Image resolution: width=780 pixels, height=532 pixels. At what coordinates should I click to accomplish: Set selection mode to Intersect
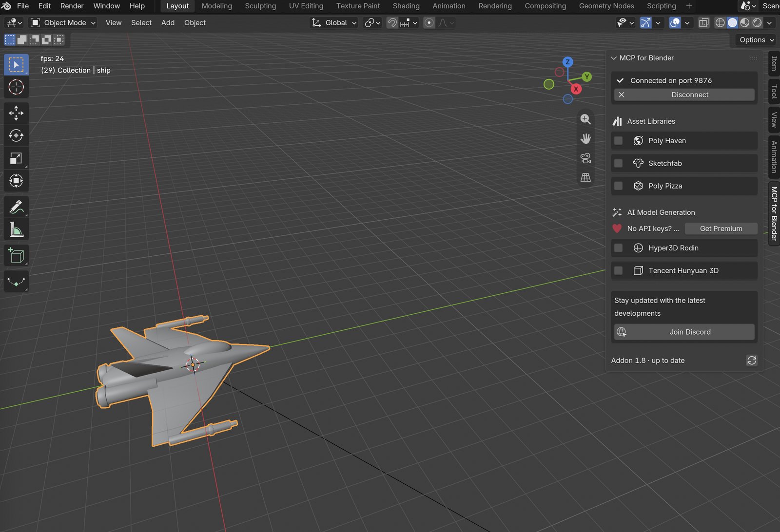tap(58, 40)
